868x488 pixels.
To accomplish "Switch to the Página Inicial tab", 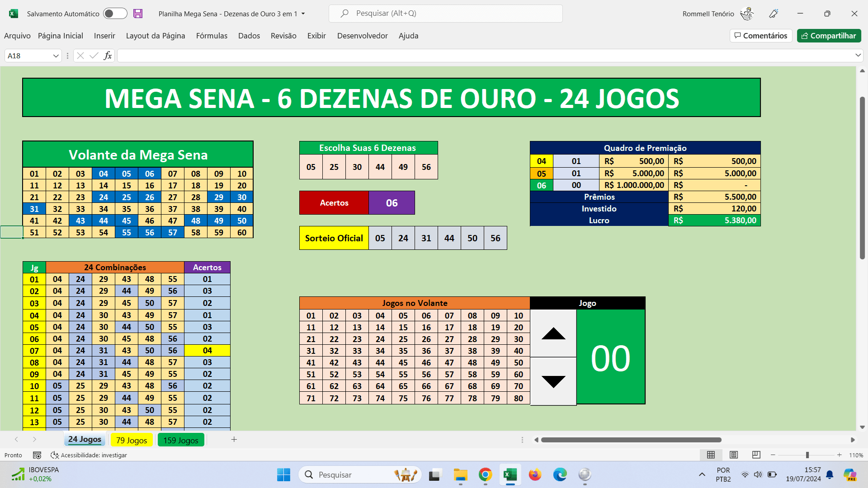I will click(61, 36).
